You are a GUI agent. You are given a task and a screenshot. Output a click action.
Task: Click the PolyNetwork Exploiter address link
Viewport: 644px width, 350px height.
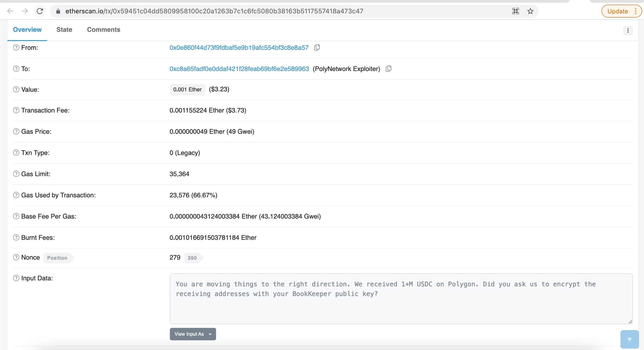click(x=239, y=69)
